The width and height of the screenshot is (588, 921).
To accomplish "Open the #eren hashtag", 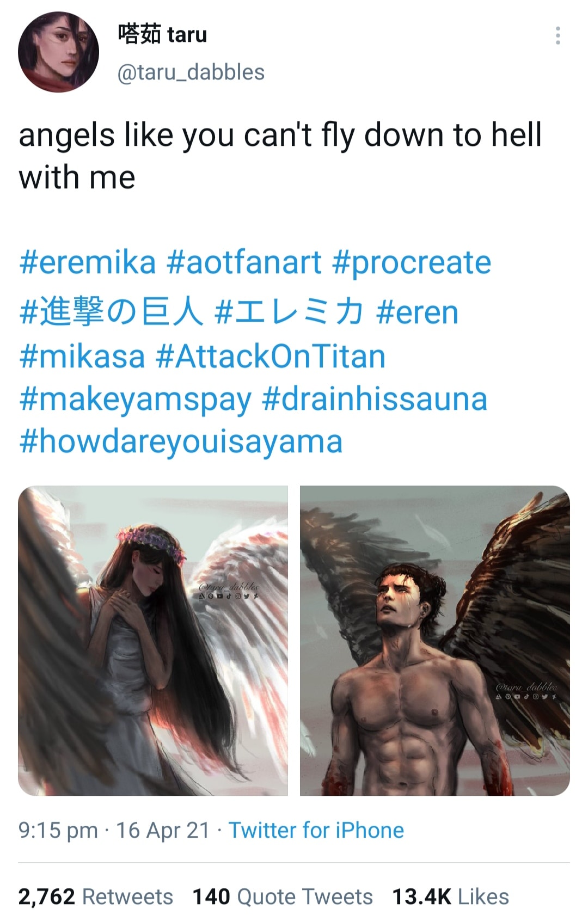I will click(417, 312).
